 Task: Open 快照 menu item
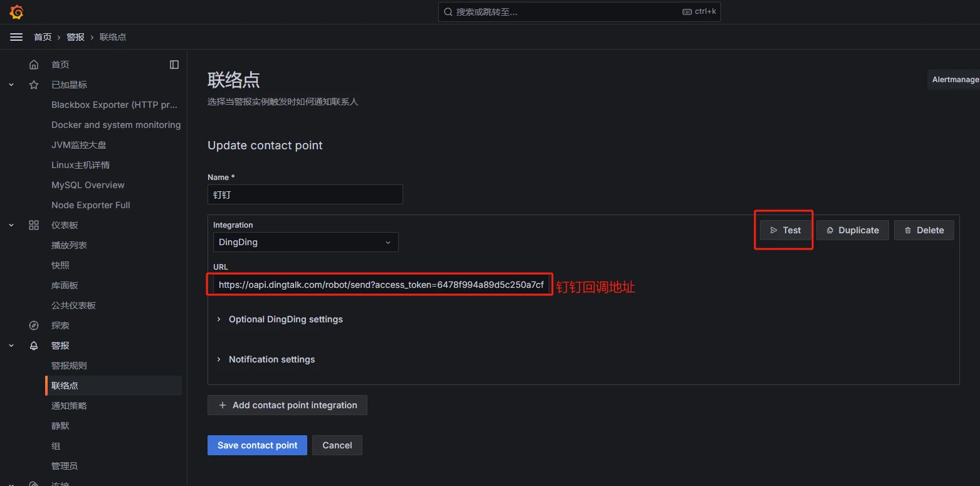[60, 265]
